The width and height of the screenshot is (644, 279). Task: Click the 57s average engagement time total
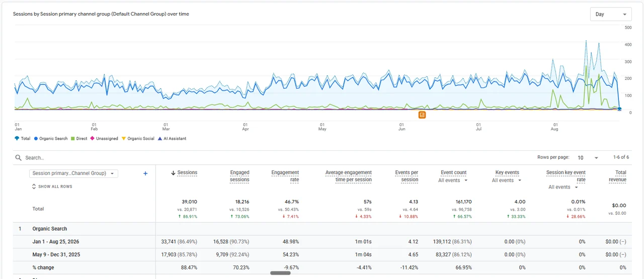[367, 202]
